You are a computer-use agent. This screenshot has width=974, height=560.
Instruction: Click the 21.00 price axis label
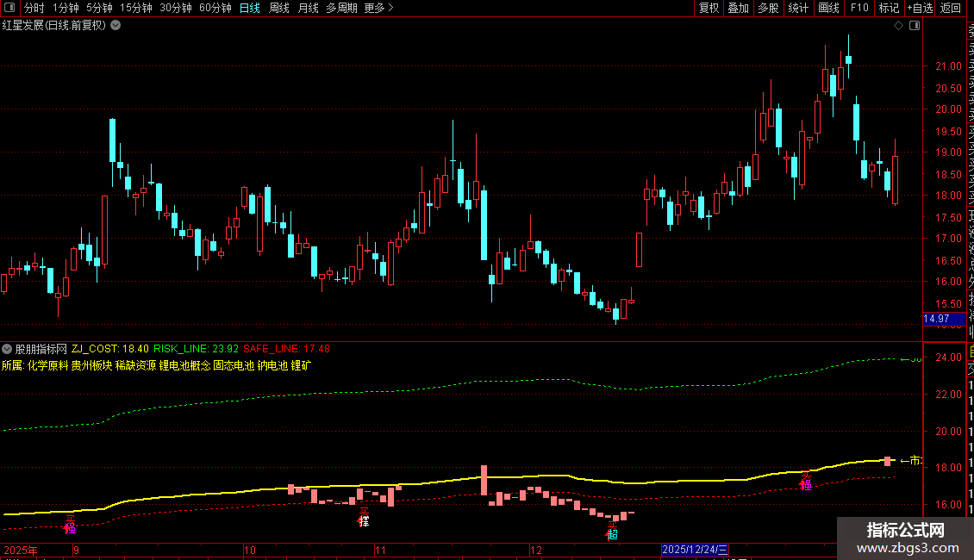pos(948,65)
